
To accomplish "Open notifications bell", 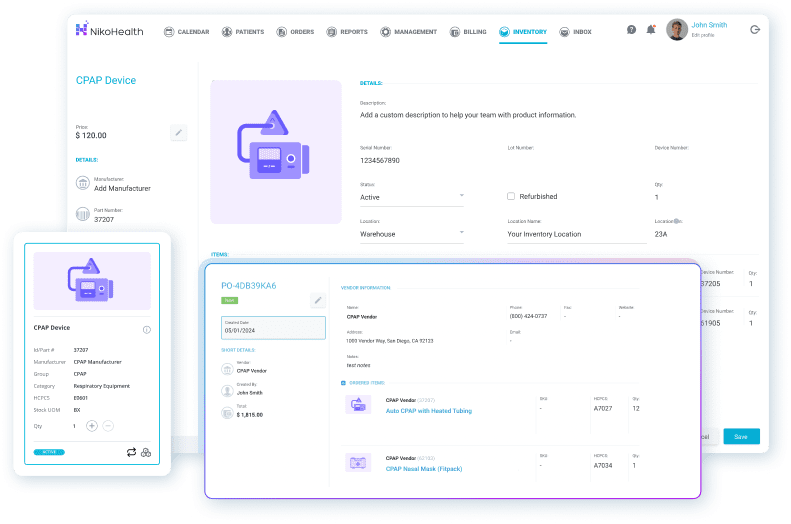I will (x=651, y=30).
